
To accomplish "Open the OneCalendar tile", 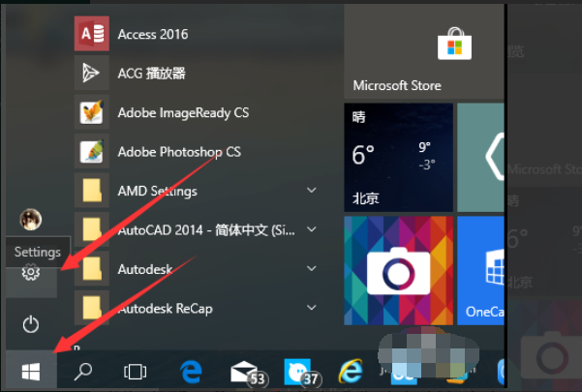I will 480,271.
